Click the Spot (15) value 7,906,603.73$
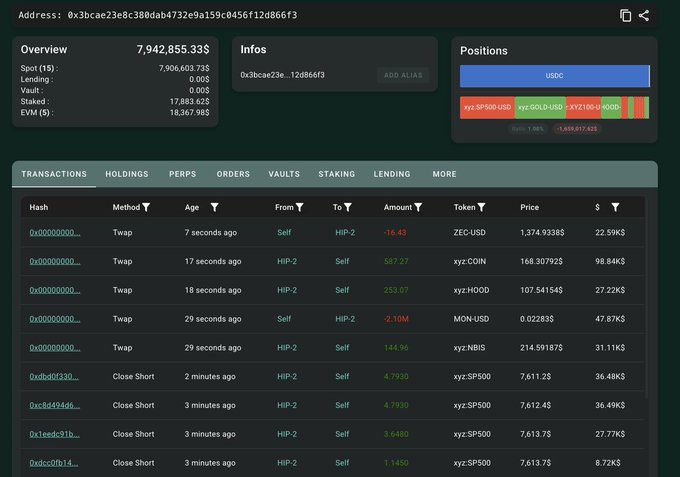 (184, 68)
